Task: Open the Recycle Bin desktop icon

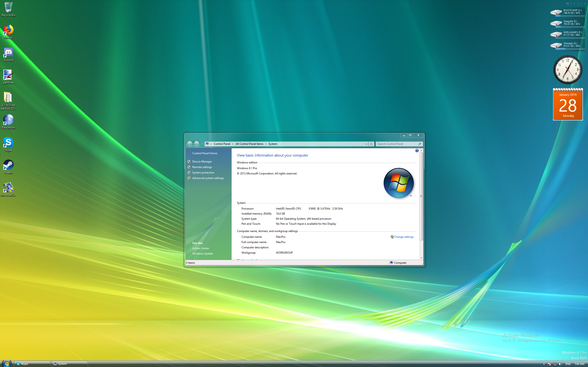Action: click(x=8, y=9)
